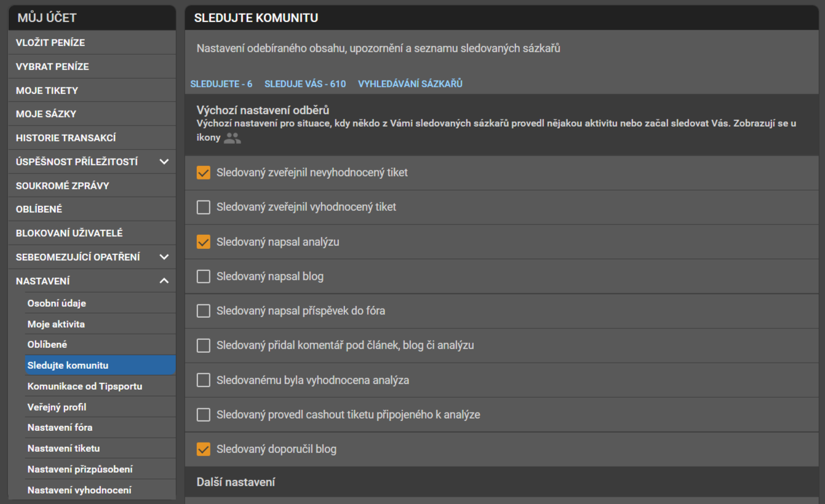Uncheck 'Sledovaný napsal analýzu' option
The image size is (825, 504).
204,242
